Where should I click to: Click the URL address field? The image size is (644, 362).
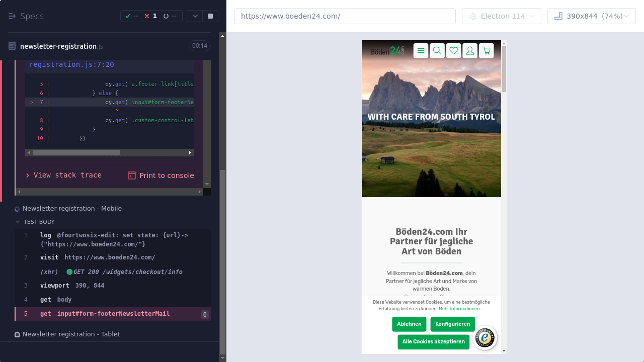[x=345, y=16]
